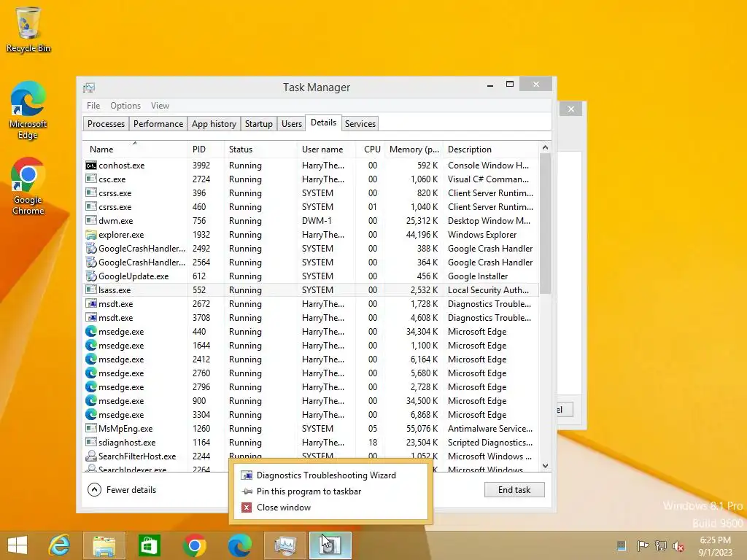Sort by the Memory column header
The image size is (747, 560).
(414, 149)
